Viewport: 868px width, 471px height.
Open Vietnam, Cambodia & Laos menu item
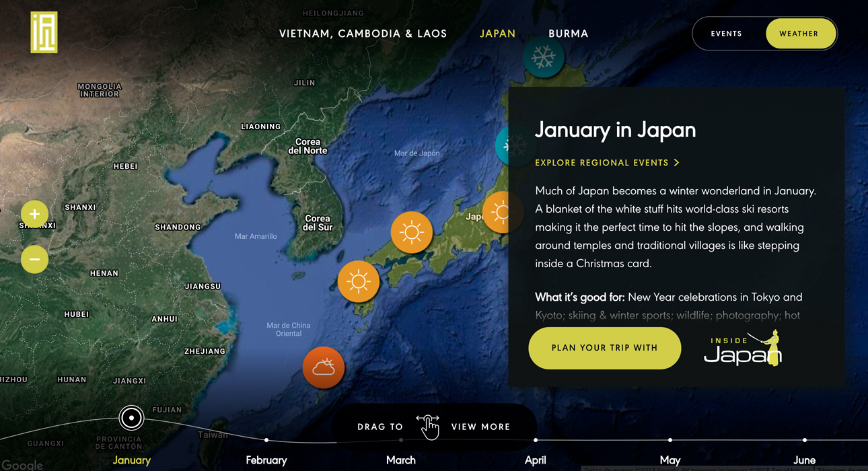pos(363,34)
